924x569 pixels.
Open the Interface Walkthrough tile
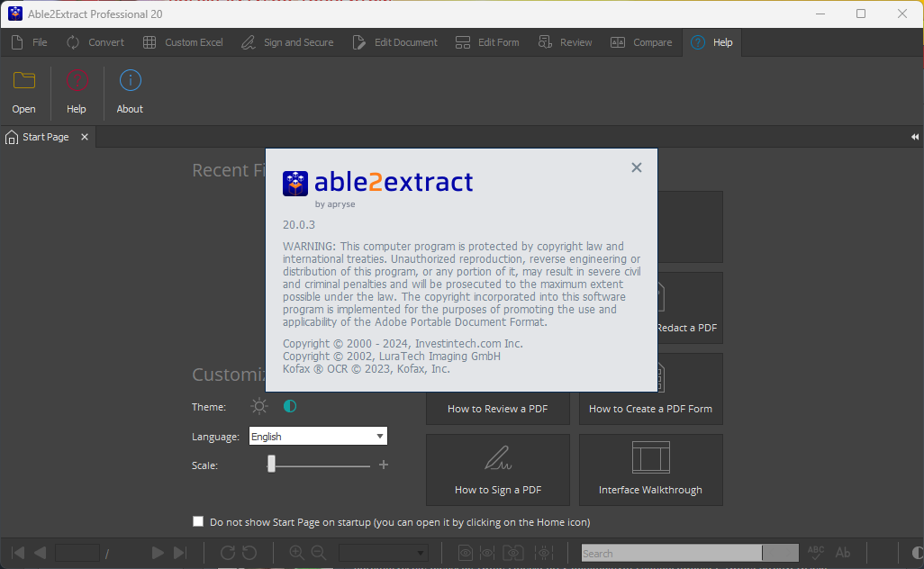(x=650, y=470)
